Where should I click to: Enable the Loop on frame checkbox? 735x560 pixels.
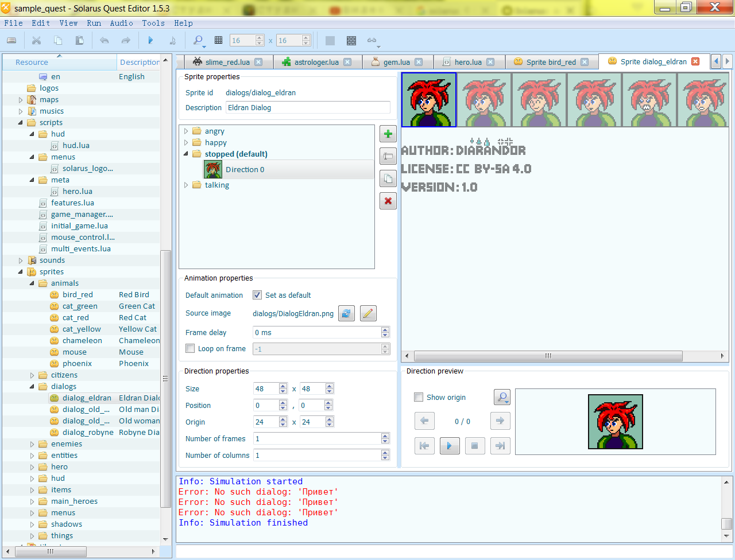point(190,348)
